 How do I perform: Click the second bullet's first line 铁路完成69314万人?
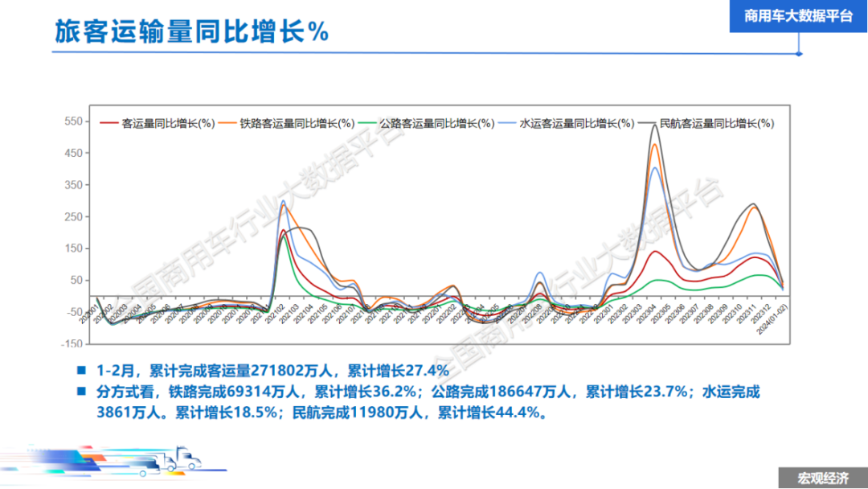click(x=428, y=392)
